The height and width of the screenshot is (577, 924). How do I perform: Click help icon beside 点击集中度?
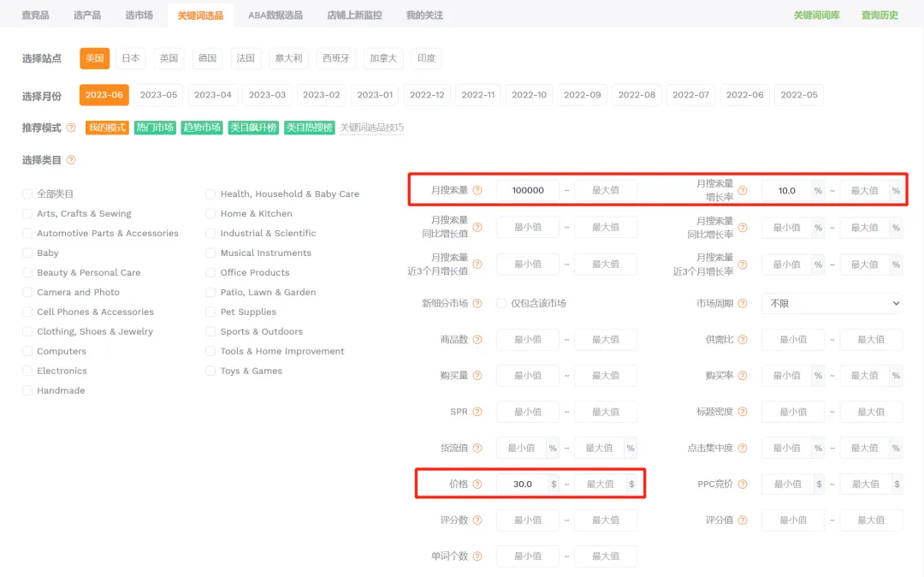point(743,449)
